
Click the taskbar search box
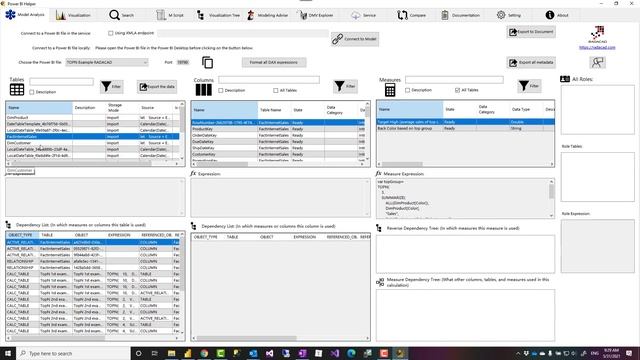coord(73,353)
